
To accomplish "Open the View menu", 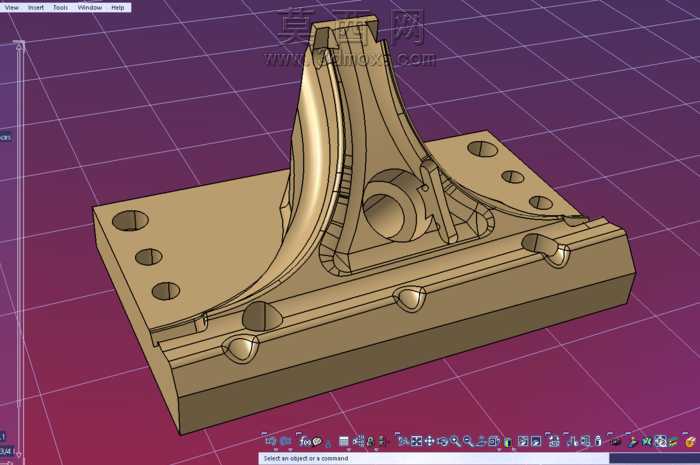I will coord(11,8).
